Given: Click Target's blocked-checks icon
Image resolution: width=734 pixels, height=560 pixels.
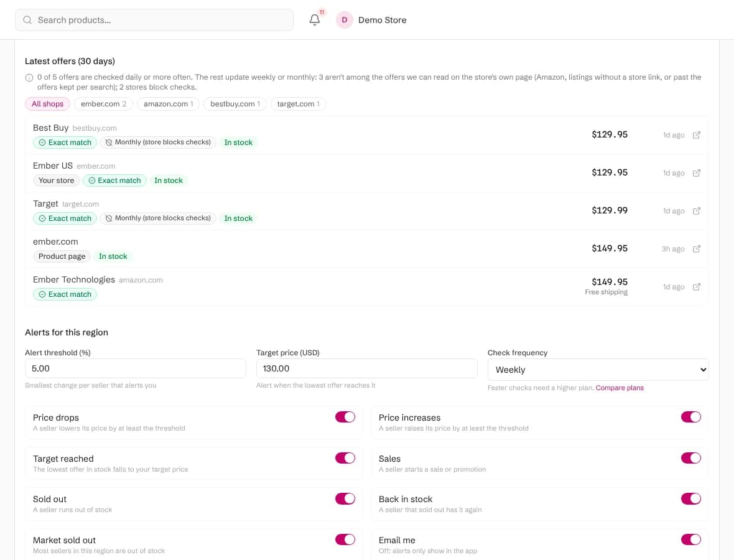Looking at the screenshot, I should 109,218.
